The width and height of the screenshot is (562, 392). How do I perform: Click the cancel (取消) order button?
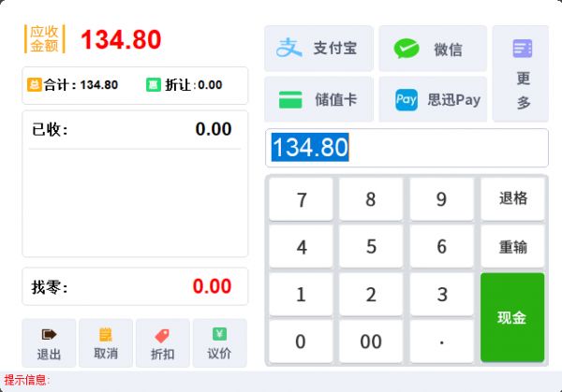[106, 343]
